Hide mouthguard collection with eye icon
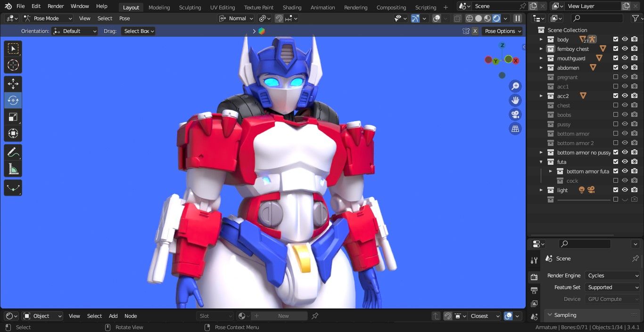This screenshot has width=644, height=332. [625, 58]
